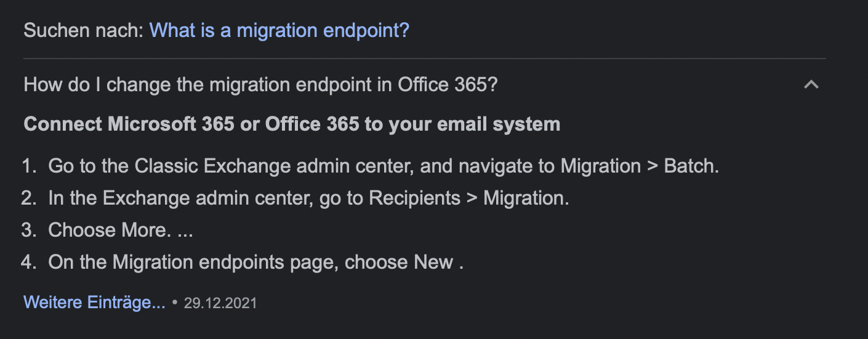Click list number "4." of the steps
Image resolution: width=868 pixels, height=339 pixels.
pos(30,262)
